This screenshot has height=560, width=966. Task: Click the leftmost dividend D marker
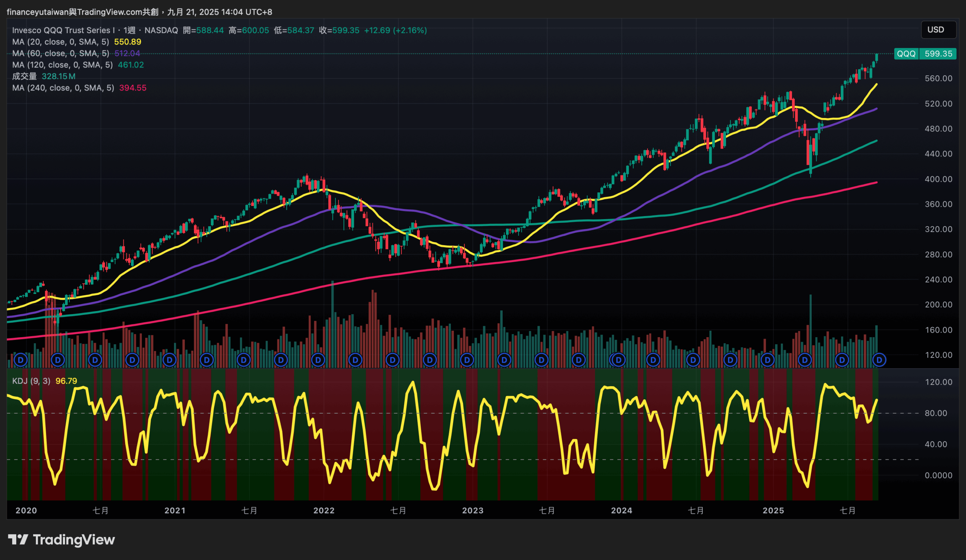[21, 360]
